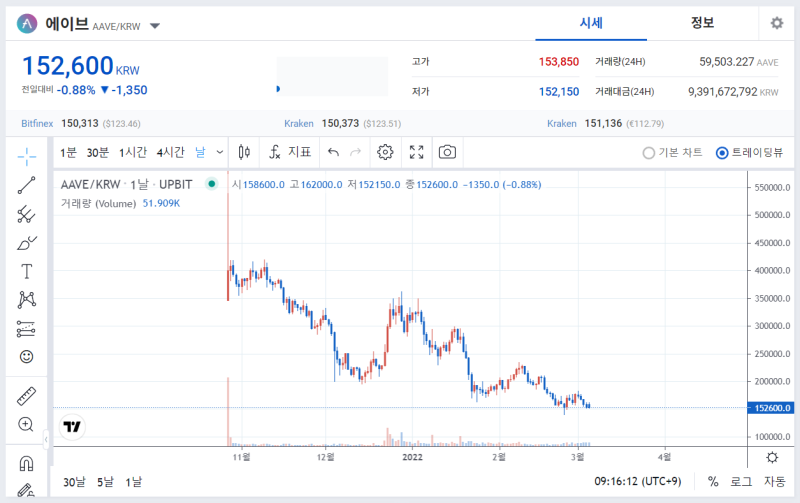This screenshot has width=800, height=503.
Task: Set interval to 날 (daily)
Action: click(200, 152)
